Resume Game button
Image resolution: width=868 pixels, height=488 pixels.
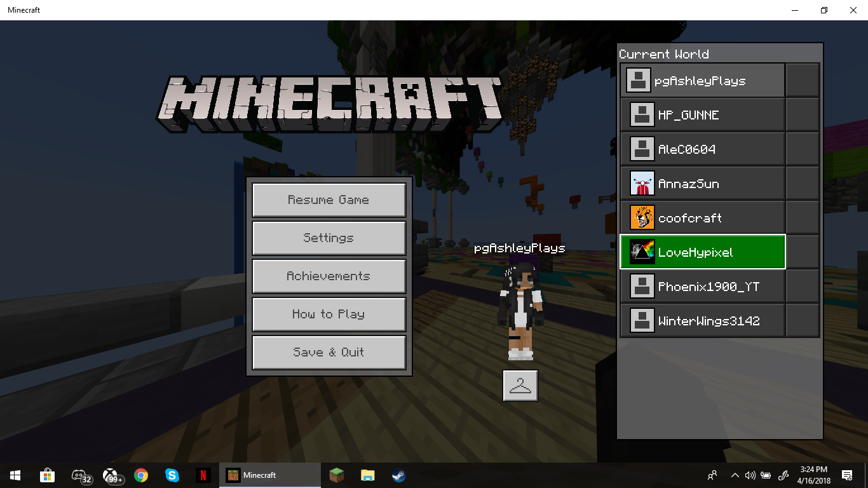click(329, 200)
